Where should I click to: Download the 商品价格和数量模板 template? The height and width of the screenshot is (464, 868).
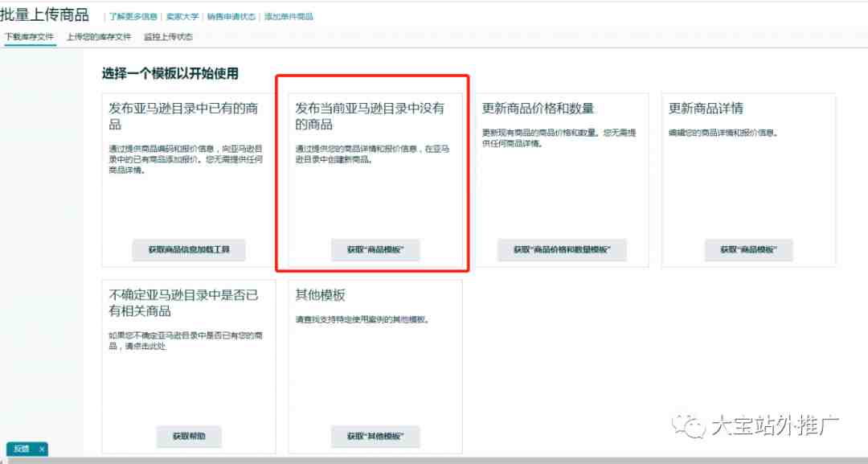[562, 250]
